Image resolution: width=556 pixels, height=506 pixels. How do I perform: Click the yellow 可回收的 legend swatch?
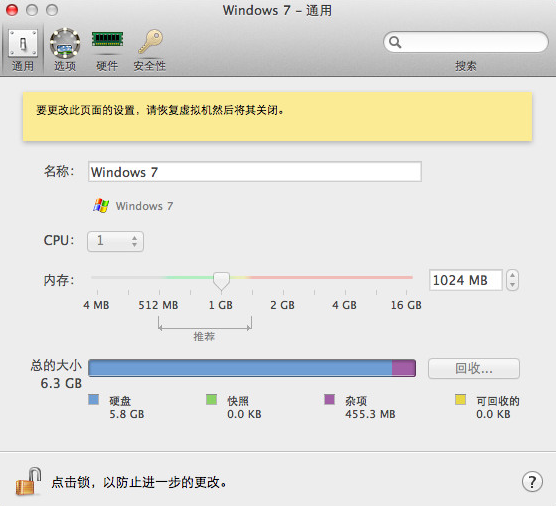click(460, 400)
